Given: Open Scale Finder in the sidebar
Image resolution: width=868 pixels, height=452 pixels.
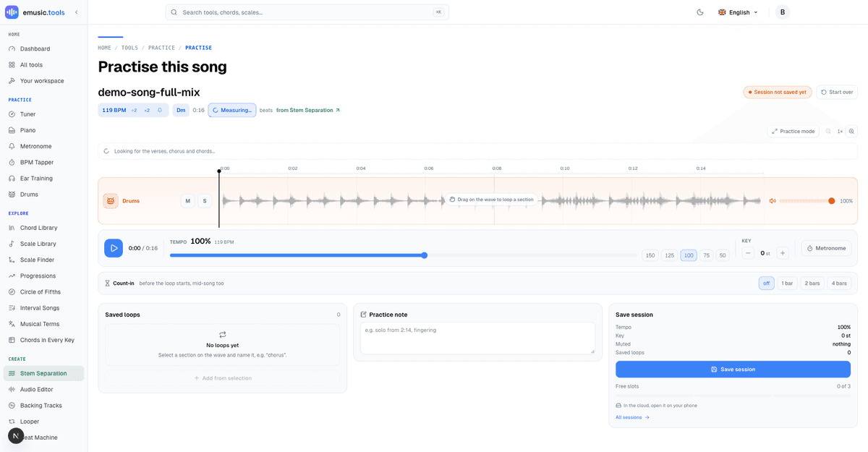Looking at the screenshot, I should coord(43,260).
